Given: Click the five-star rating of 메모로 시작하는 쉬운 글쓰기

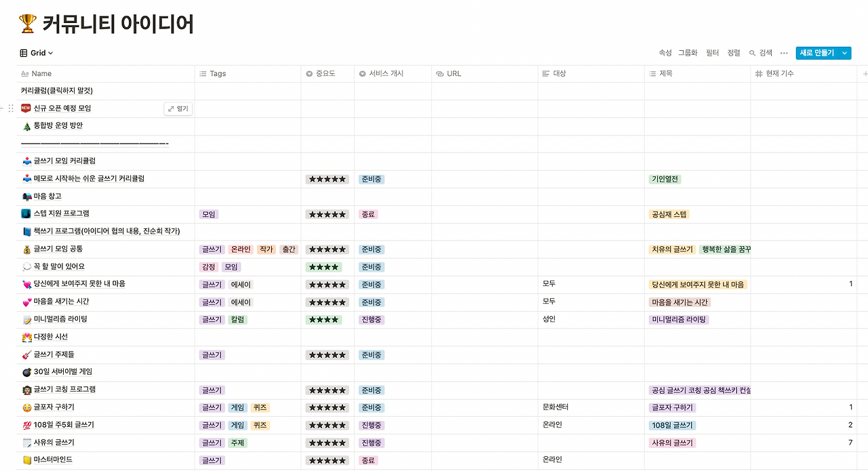Looking at the screenshot, I should tap(328, 179).
